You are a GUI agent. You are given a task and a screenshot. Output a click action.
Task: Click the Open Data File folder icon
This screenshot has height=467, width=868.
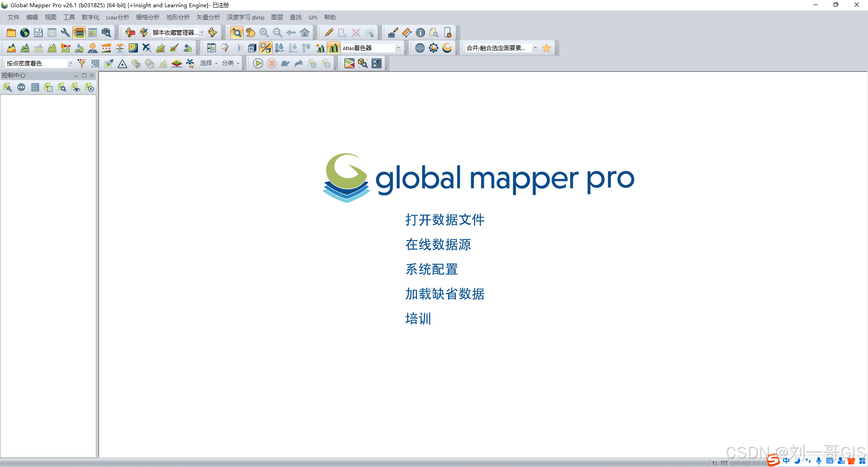tap(11, 33)
